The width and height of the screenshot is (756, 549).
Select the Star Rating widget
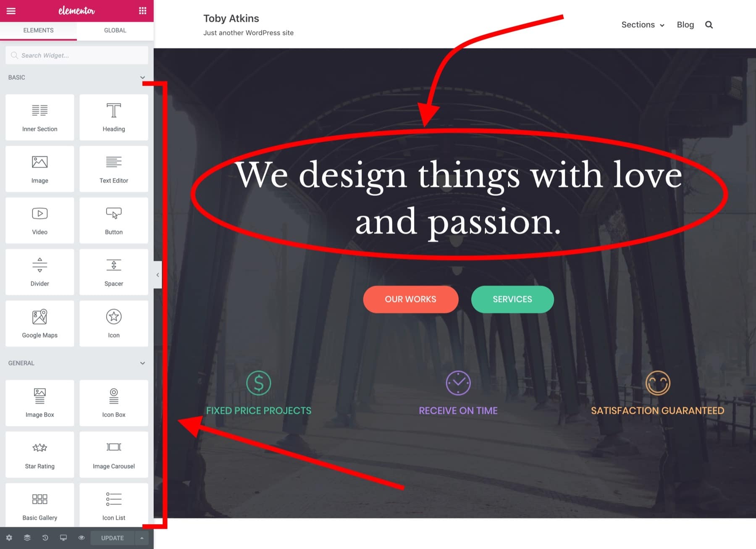pyautogui.click(x=39, y=454)
